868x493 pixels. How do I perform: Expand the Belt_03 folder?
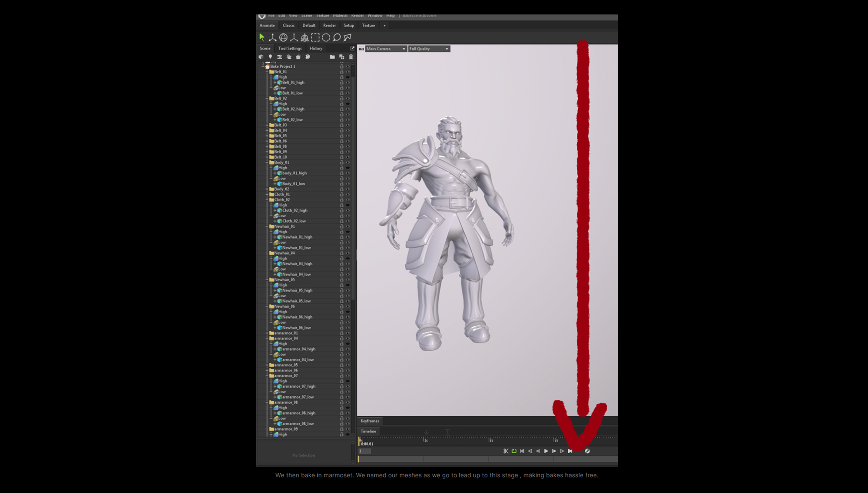(267, 125)
